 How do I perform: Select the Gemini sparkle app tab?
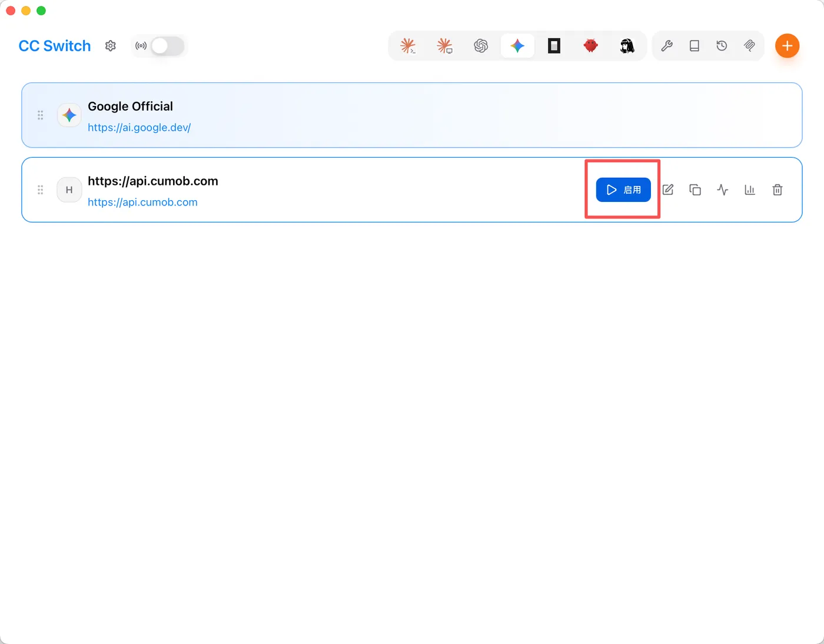tap(517, 46)
